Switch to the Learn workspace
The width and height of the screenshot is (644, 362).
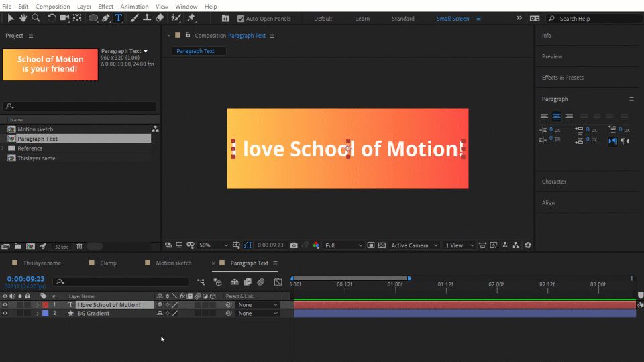[362, 19]
